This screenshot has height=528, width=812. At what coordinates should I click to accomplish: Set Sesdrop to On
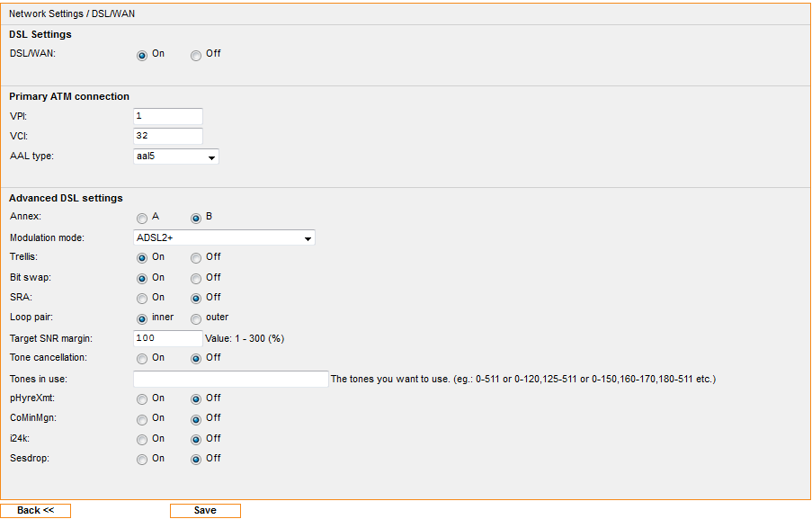pyautogui.click(x=142, y=459)
